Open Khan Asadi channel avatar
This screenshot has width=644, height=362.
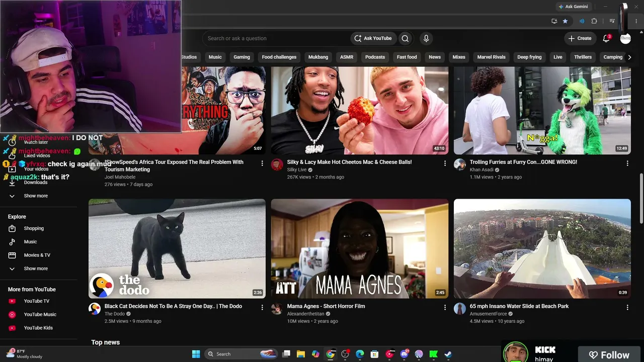coord(460,165)
